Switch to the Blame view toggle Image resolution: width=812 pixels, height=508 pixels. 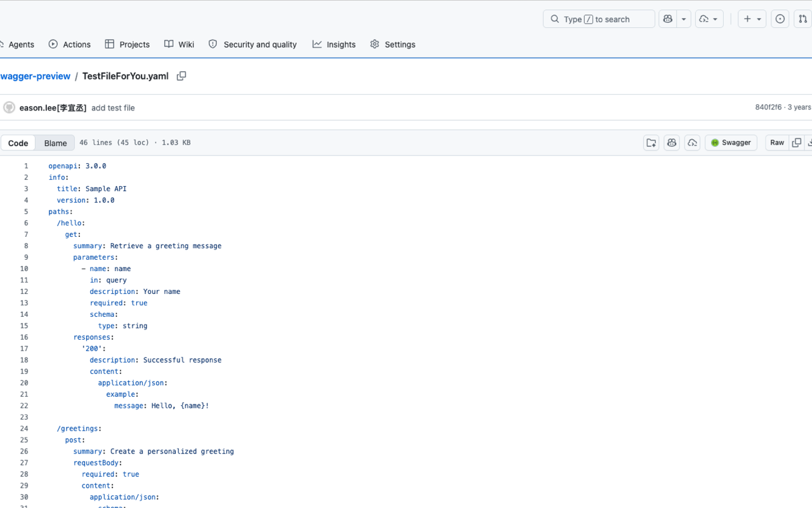tap(55, 143)
